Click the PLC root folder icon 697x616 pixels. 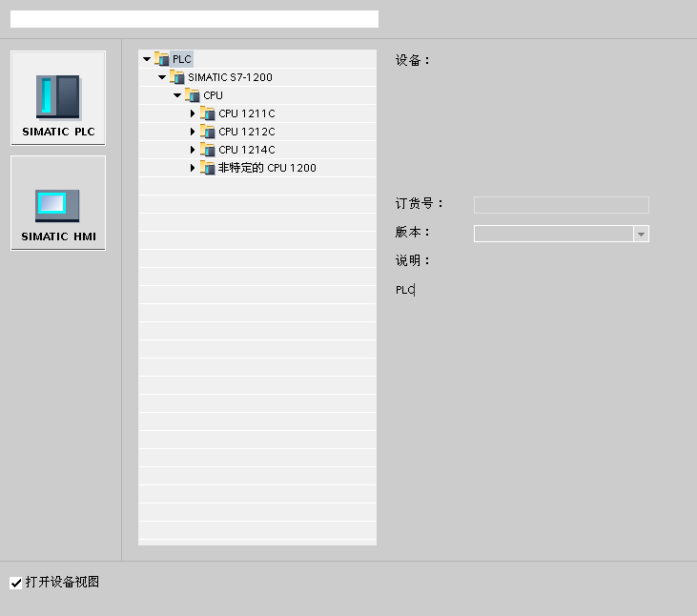coord(162,59)
